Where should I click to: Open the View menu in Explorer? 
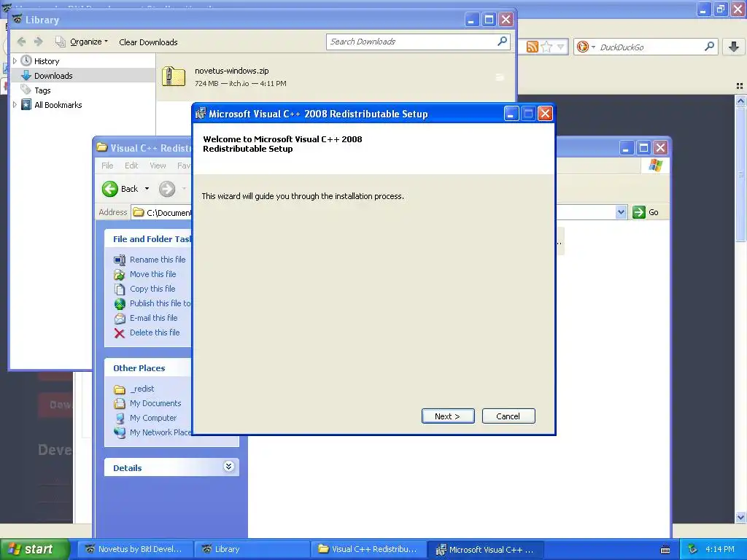(158, 166)
